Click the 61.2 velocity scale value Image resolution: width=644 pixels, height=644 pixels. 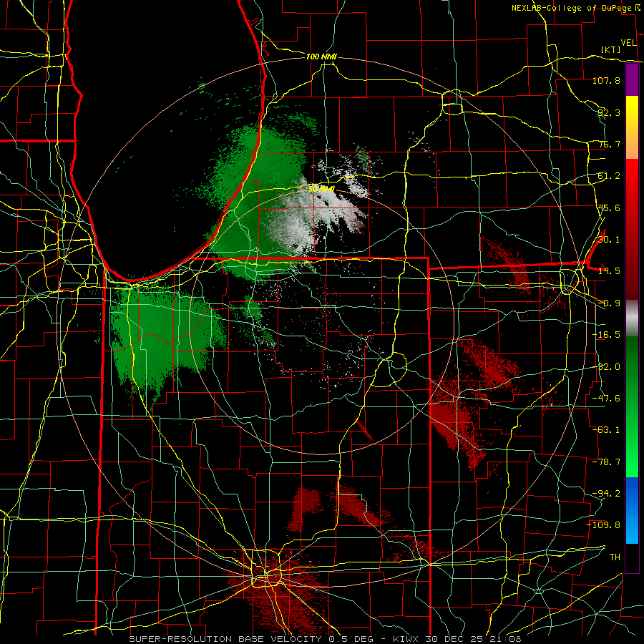pos(609,176)
